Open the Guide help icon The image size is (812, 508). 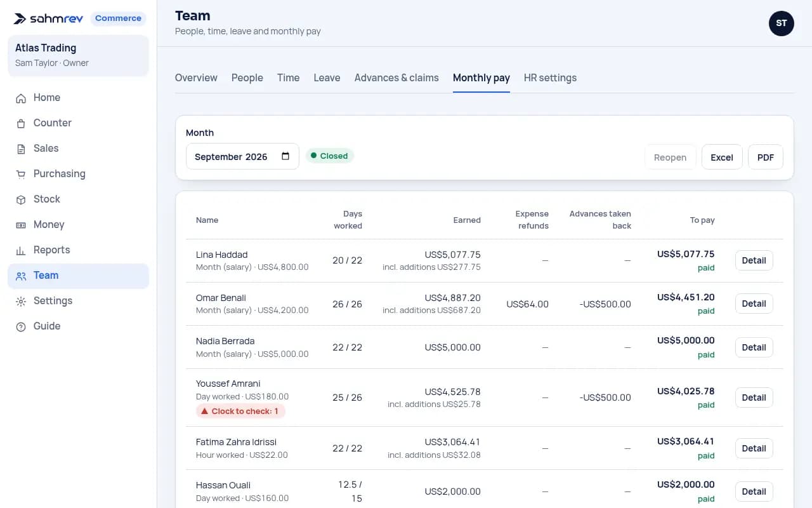coord(21,326)
